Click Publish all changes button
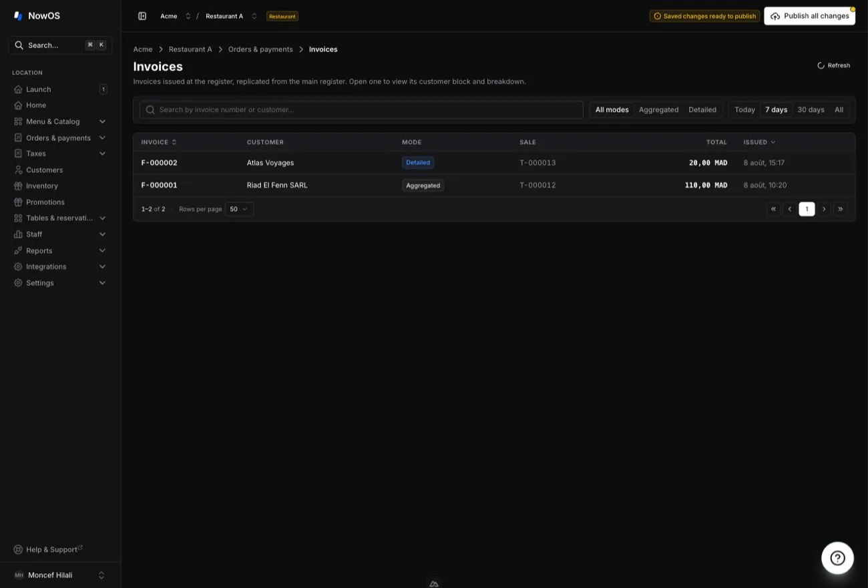 tap(809, 16)
